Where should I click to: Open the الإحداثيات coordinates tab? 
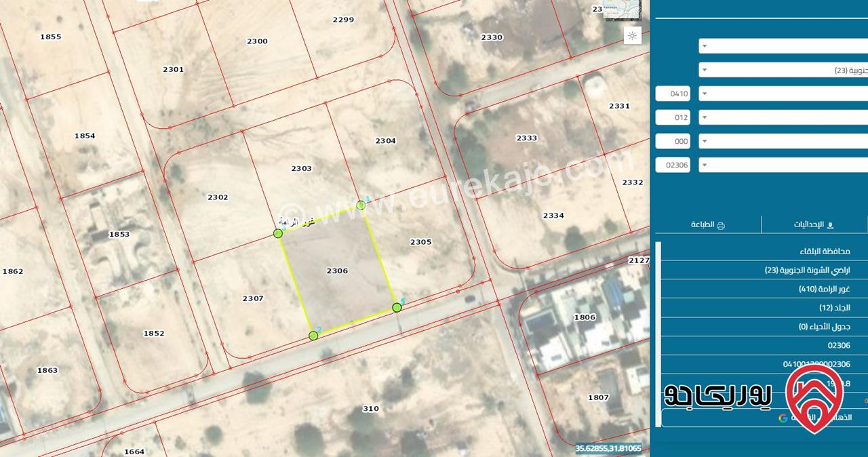[814, 224]
